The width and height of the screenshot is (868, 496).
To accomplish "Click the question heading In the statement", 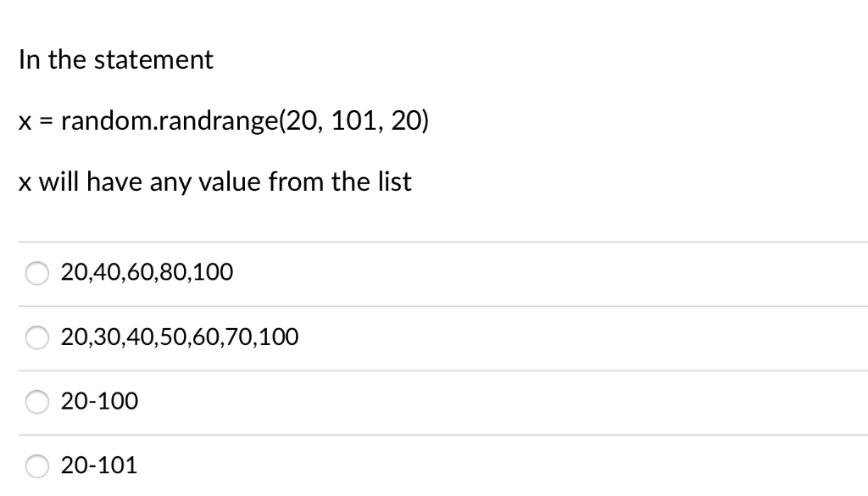I will click(115, 59).
